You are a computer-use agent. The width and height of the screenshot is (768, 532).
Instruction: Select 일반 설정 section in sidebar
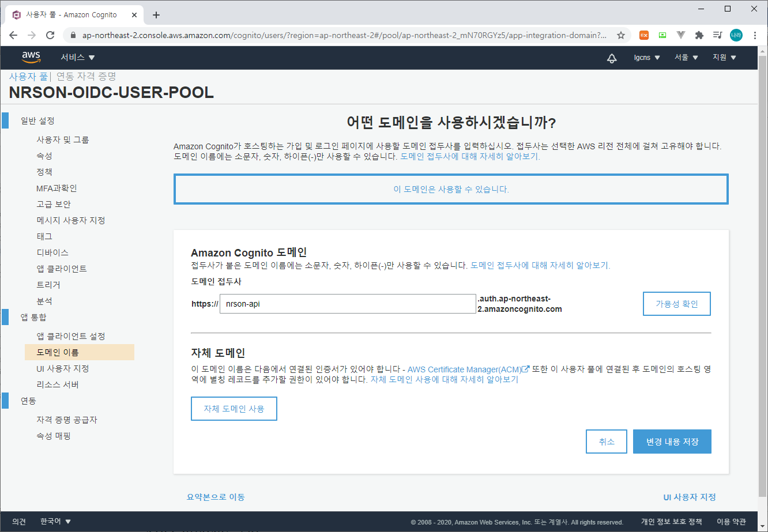click(37, 120)
